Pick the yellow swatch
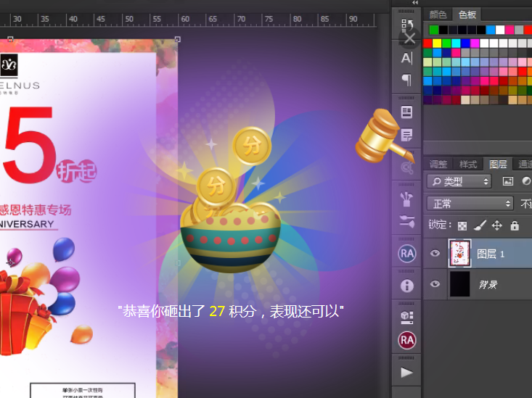 (x=437, y=43)
